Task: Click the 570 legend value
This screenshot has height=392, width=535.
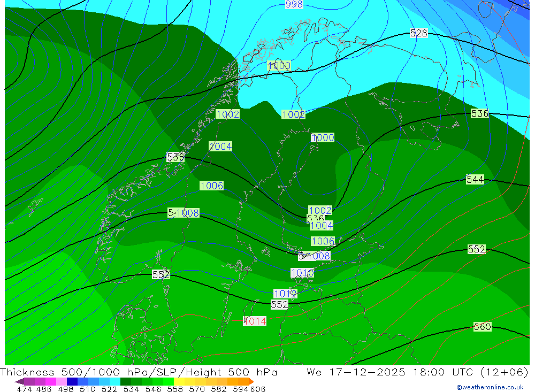Action: (196, 389)
